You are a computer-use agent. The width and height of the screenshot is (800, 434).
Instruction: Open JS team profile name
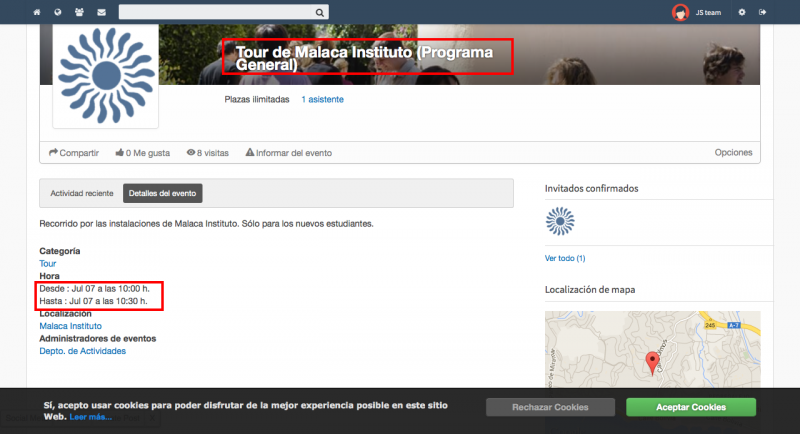pyautogui.click(x=708, y=13)
